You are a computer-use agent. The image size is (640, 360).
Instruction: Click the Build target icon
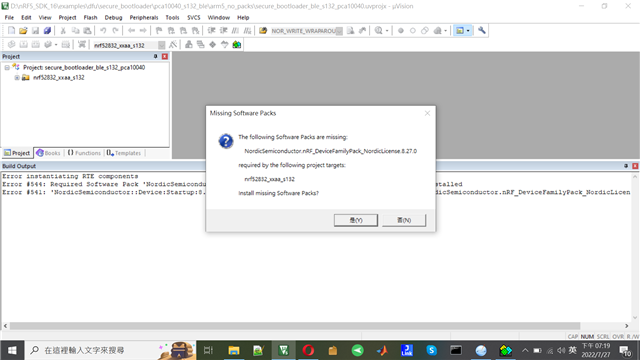[24, 44]
